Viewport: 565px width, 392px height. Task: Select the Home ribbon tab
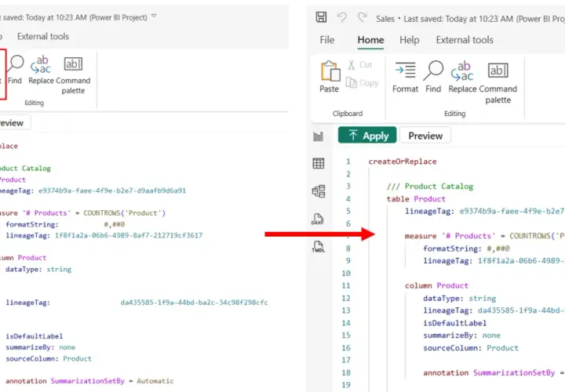pyautogui.click(x=370, y=40)
